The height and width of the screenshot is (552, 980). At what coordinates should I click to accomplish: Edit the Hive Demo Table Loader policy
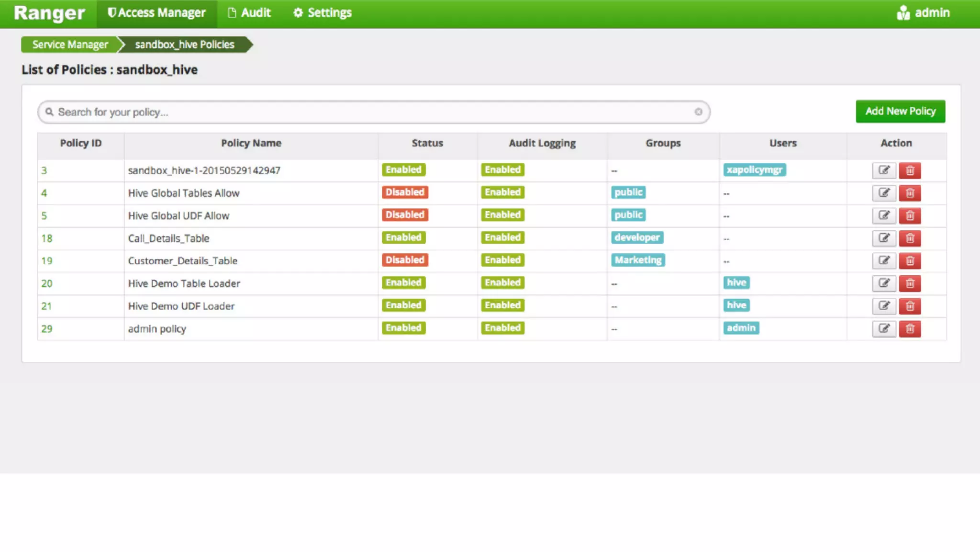click(x=883, y=283)
